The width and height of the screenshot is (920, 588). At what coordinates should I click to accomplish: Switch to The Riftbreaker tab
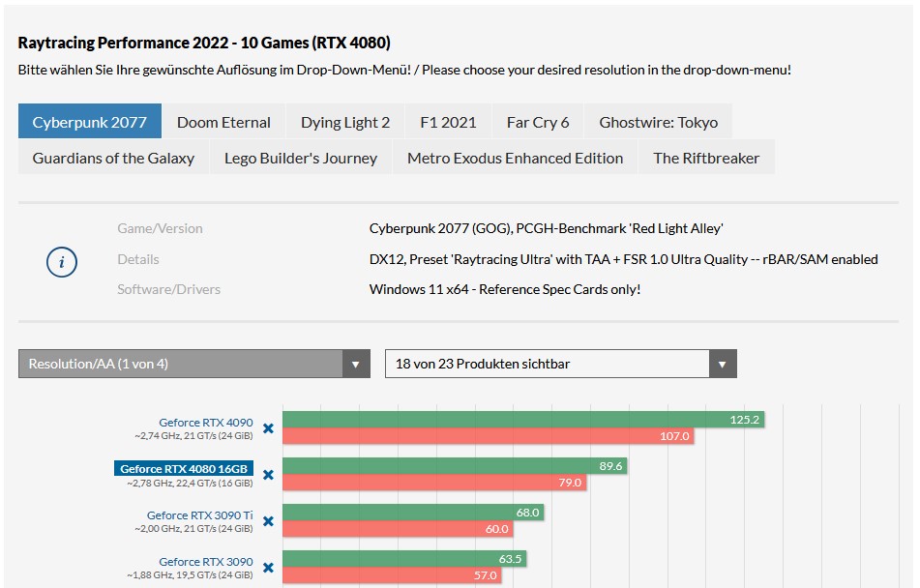[x=706, y=158]
